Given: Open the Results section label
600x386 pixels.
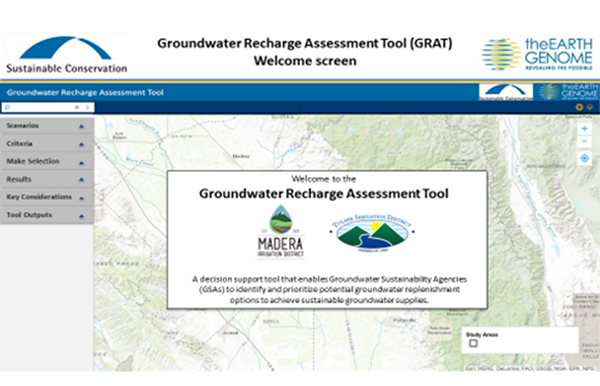Looking at the screenshot, I should pyautogui.click(x=19, y=179).
